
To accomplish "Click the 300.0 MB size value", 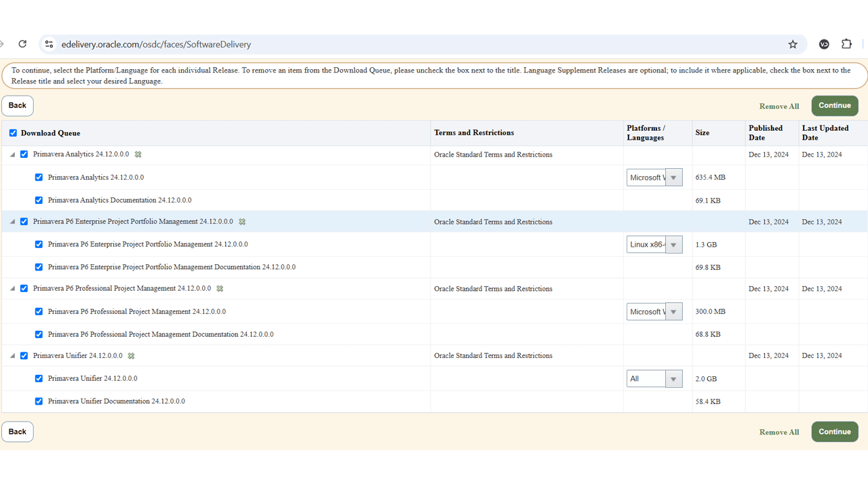I will 710,312.
